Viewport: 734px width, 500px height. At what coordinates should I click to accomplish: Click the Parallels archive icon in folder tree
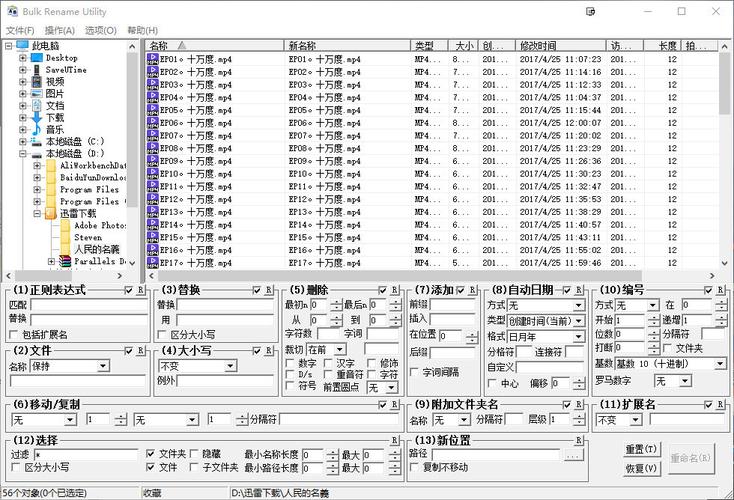(66, 261)
